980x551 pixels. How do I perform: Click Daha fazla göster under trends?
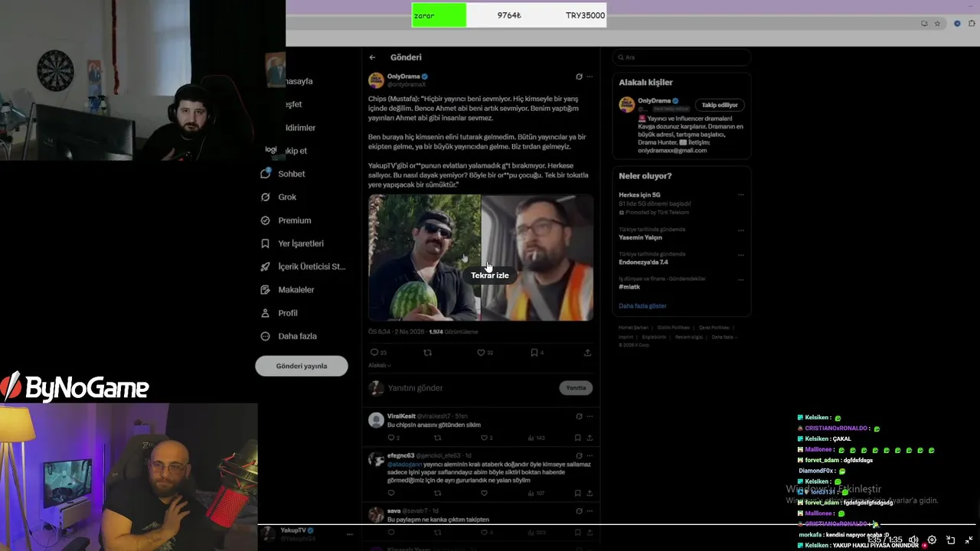pos(642,306)
